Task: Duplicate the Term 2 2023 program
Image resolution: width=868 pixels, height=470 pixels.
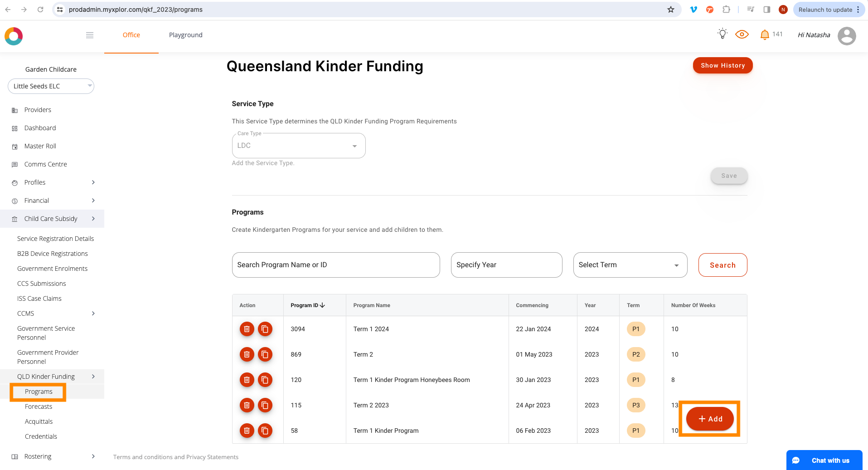Action: coord(265,405)
